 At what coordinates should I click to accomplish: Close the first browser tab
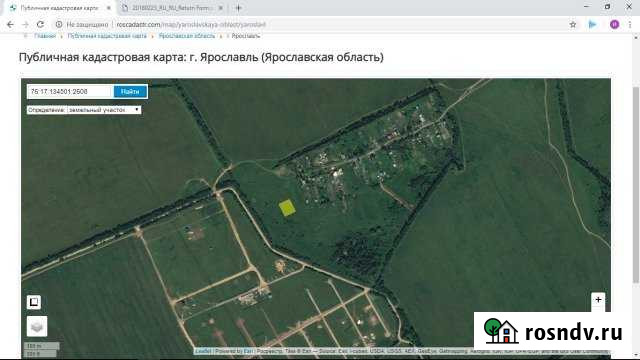click(x=109, y=8)
